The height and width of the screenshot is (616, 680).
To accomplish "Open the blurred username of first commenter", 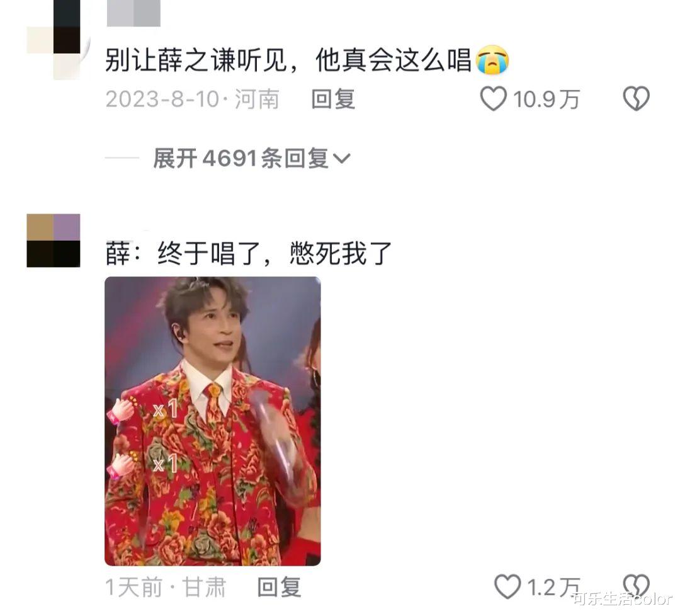I will pyautogui.click(x=133, y=13).
